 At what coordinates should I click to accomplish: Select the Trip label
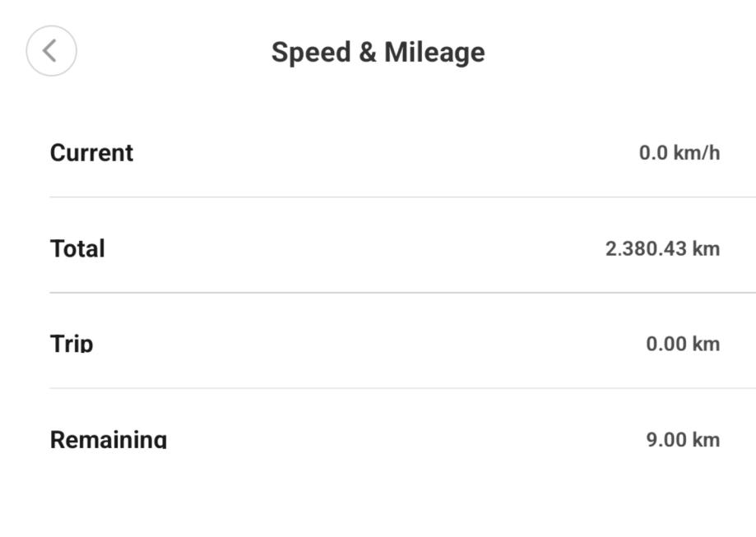coord(72,344)
